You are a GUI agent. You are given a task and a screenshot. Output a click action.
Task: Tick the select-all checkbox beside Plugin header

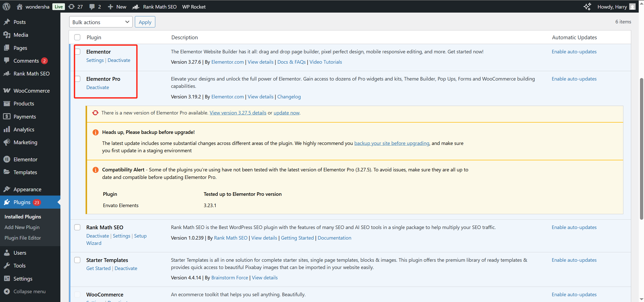click(x=77, y=37)
